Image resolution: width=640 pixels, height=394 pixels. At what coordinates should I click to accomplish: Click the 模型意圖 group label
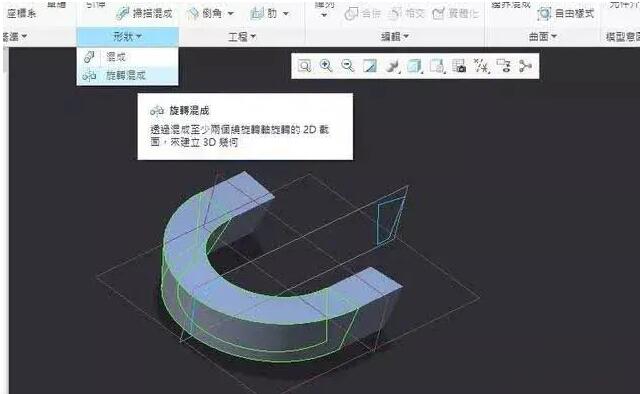point(622,37)
